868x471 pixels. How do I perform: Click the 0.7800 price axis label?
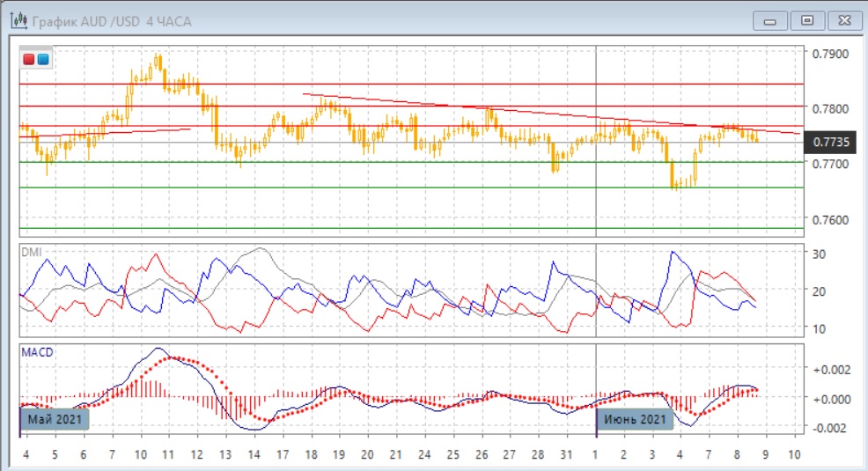(x=830, y=109)
